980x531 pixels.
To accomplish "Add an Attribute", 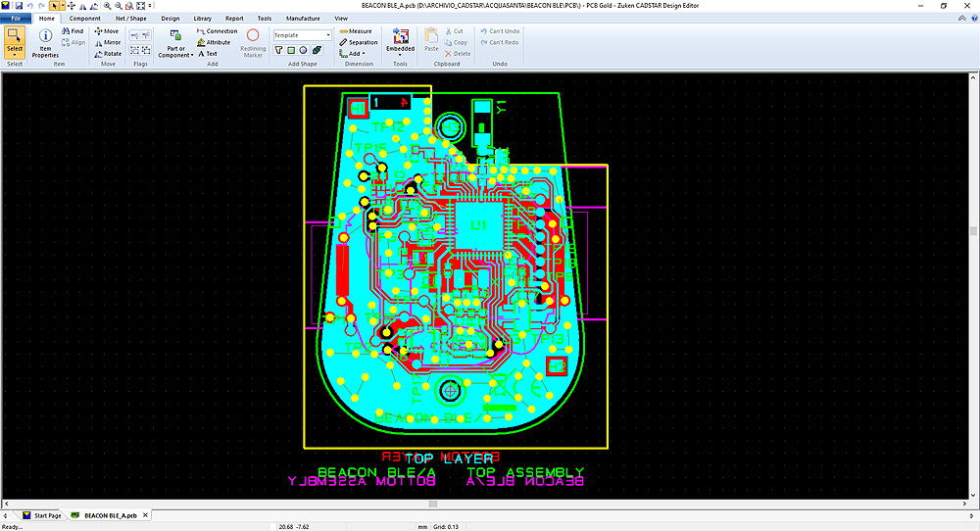I will pos(214,42).
